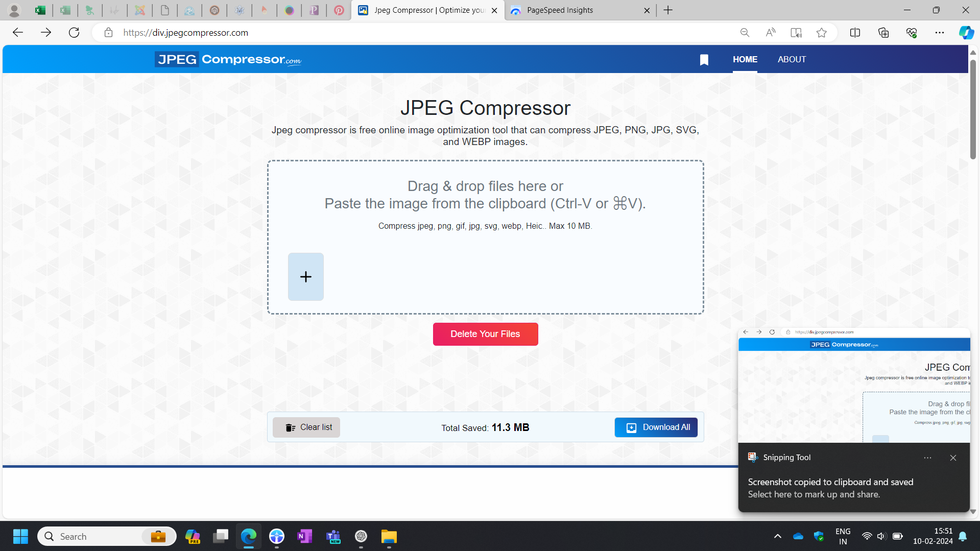Screen dimensions: 980x551
Task: Open Windows Security tray icon
Action: pos(819,537)
